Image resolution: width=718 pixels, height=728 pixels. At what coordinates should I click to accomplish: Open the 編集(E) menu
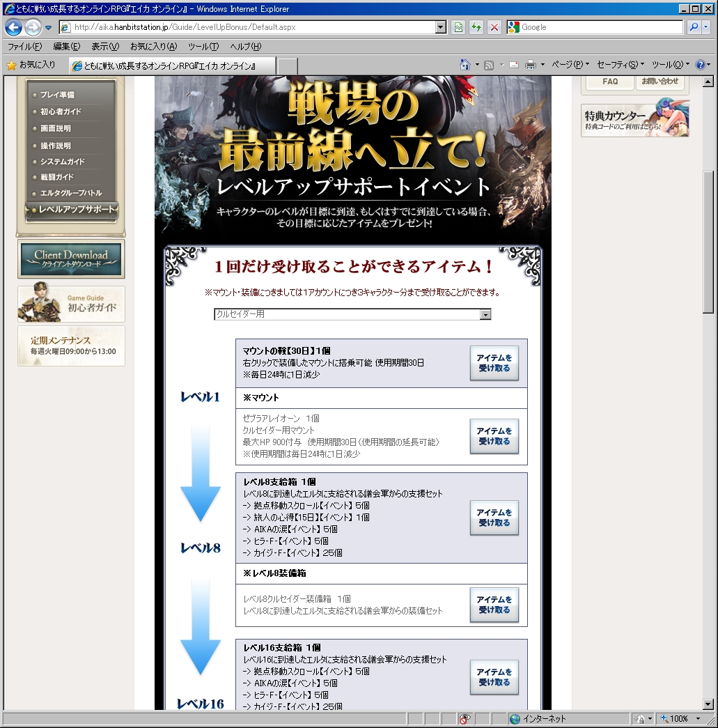click(x=66, y=47)
